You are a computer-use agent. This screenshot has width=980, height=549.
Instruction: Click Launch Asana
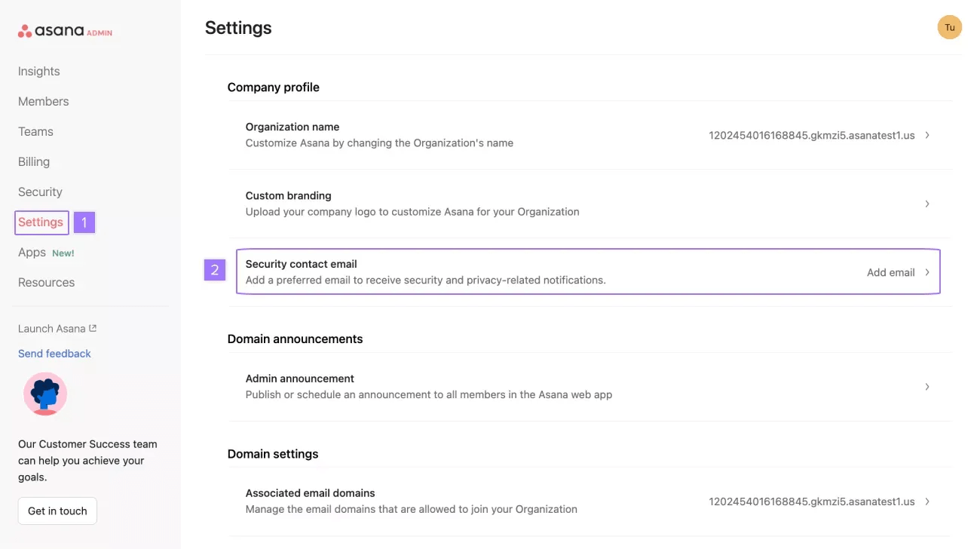[x=51, y=327]
